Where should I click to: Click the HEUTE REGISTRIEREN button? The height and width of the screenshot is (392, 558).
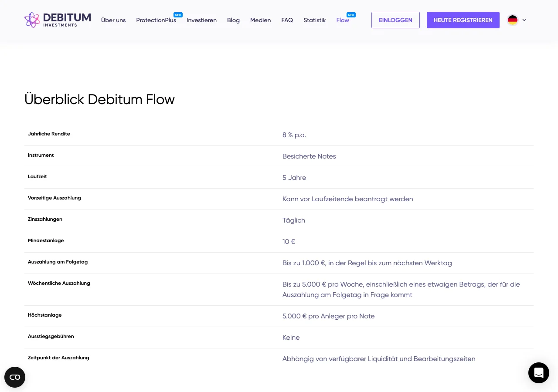pos(463,20)
